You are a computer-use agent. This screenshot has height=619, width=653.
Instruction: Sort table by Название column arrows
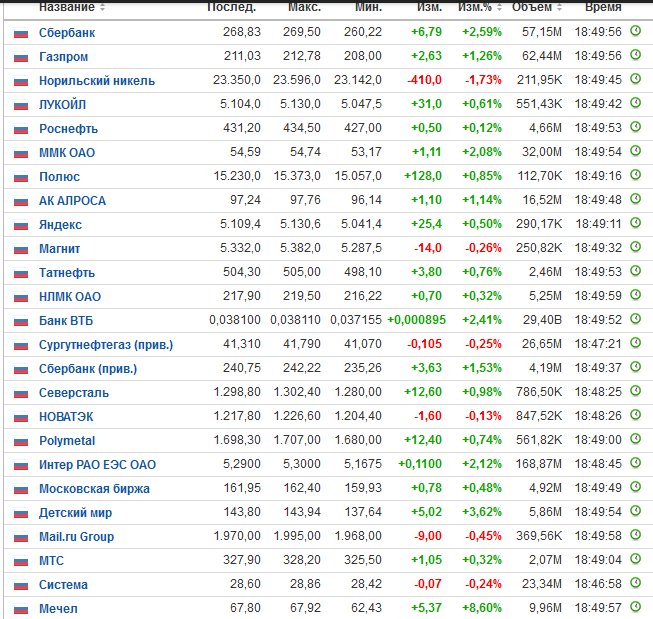click(x=102, y=7)
